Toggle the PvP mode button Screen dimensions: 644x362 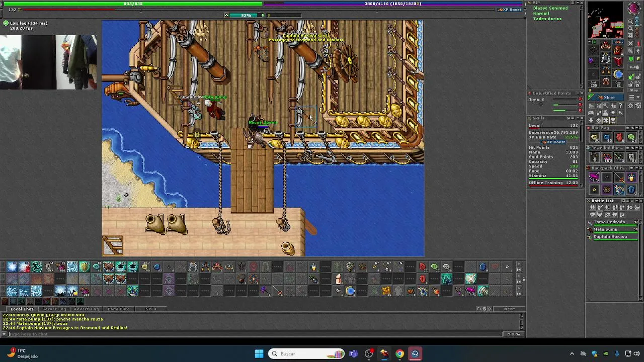pyautogui.click(x=634, y=67)
